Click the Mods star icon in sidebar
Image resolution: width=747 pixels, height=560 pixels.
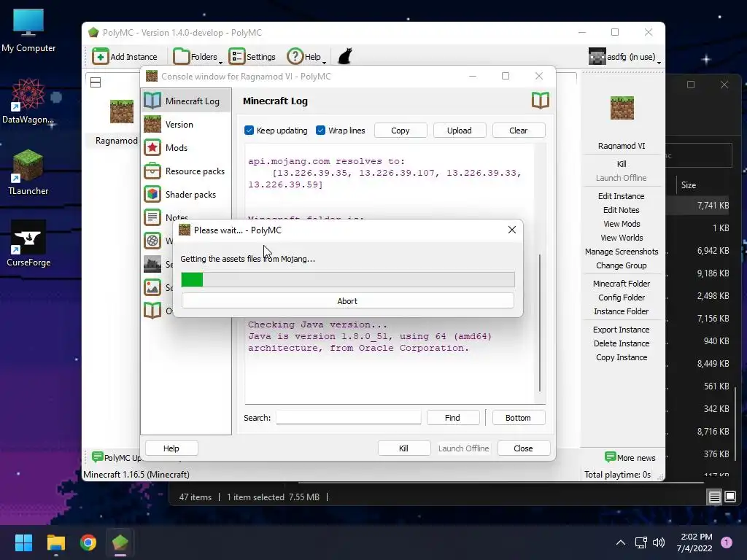[152, 147]
